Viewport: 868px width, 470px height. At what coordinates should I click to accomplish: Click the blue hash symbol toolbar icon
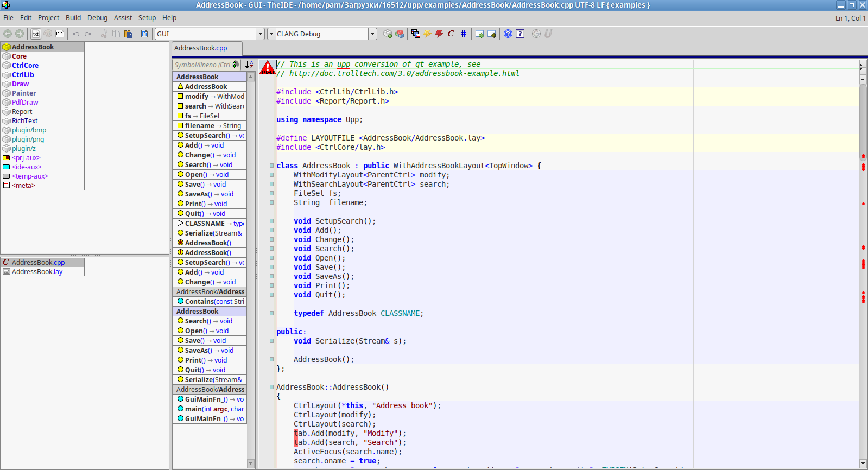[464, 34]
